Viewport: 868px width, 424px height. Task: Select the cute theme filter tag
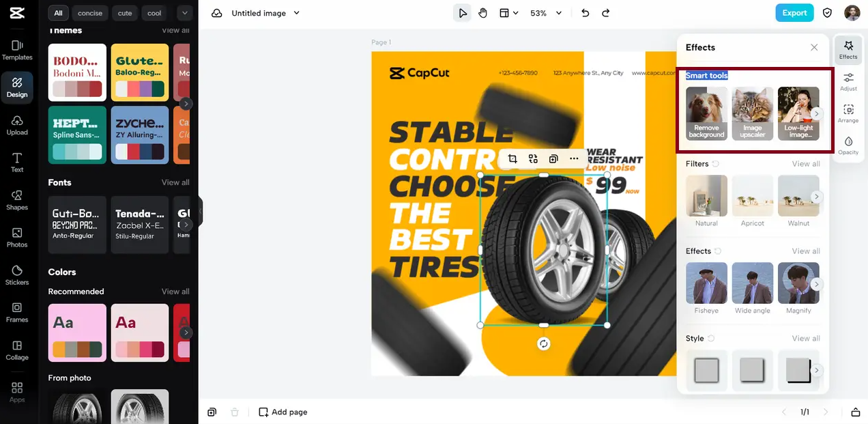click(125, 13)
